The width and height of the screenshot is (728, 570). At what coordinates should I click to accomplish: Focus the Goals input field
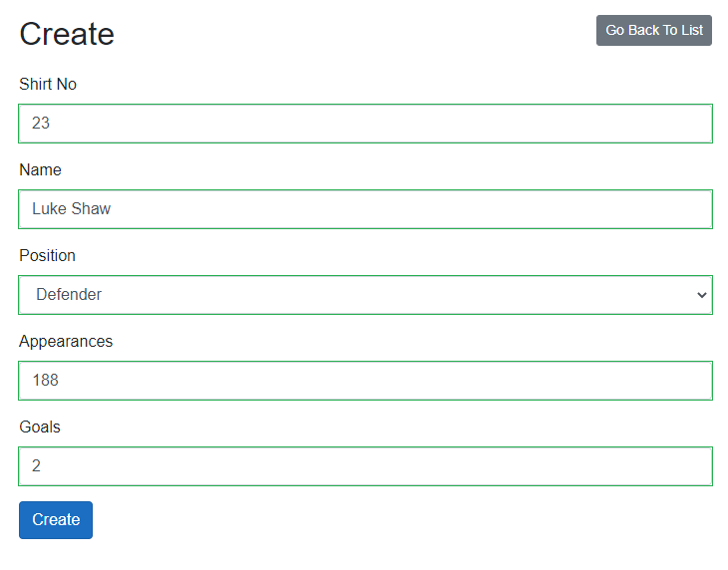365,466
